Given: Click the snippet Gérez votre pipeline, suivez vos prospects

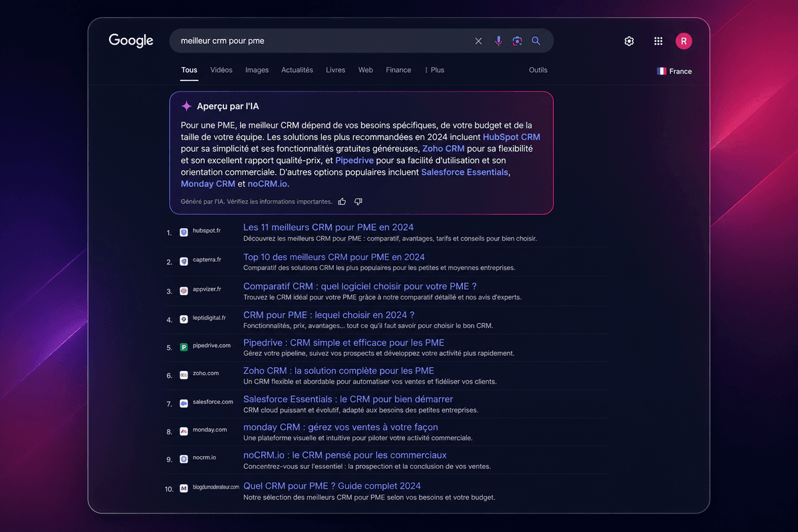Looking at the screenshot, I should (x=378, y=353).
